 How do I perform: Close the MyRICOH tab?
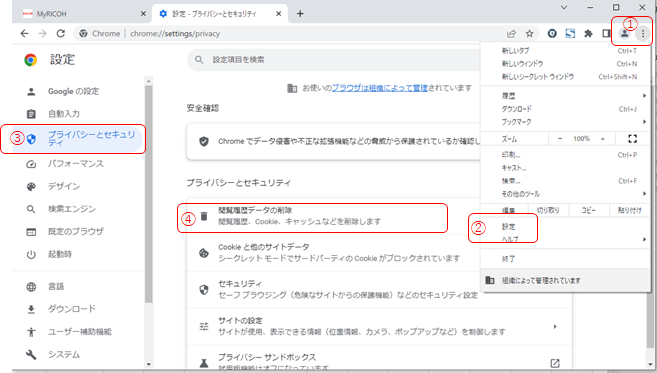point(143,14)
